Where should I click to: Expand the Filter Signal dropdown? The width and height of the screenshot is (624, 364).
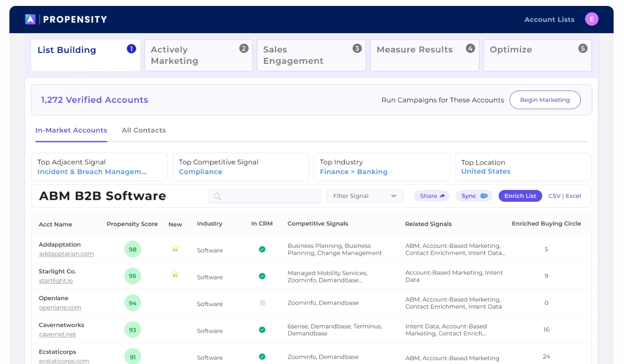[x=365, y=196]
